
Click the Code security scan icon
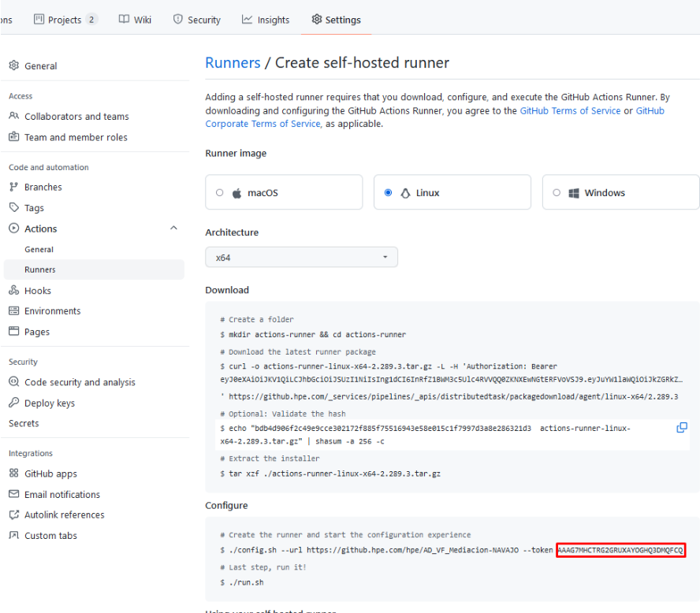(x=14, y=381)
